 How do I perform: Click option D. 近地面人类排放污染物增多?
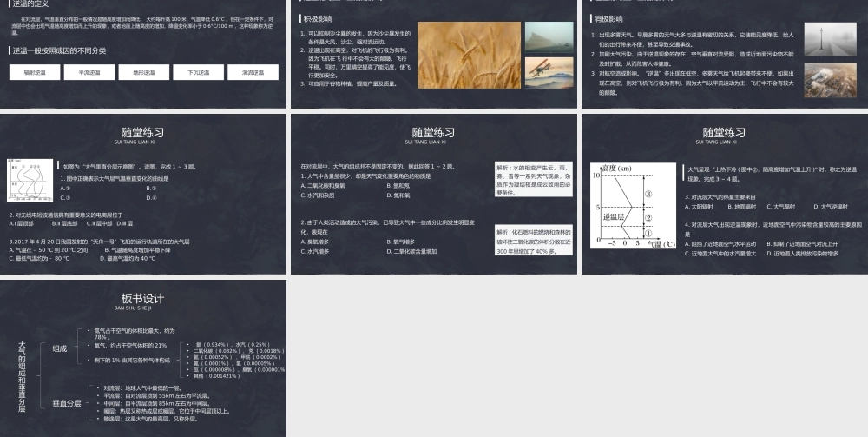click(802, 253)
